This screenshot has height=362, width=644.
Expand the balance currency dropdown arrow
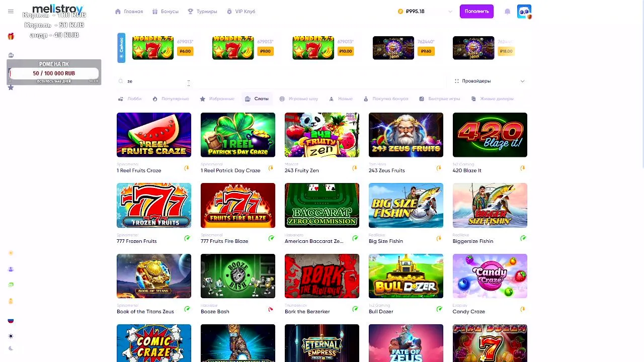(450, 11)
